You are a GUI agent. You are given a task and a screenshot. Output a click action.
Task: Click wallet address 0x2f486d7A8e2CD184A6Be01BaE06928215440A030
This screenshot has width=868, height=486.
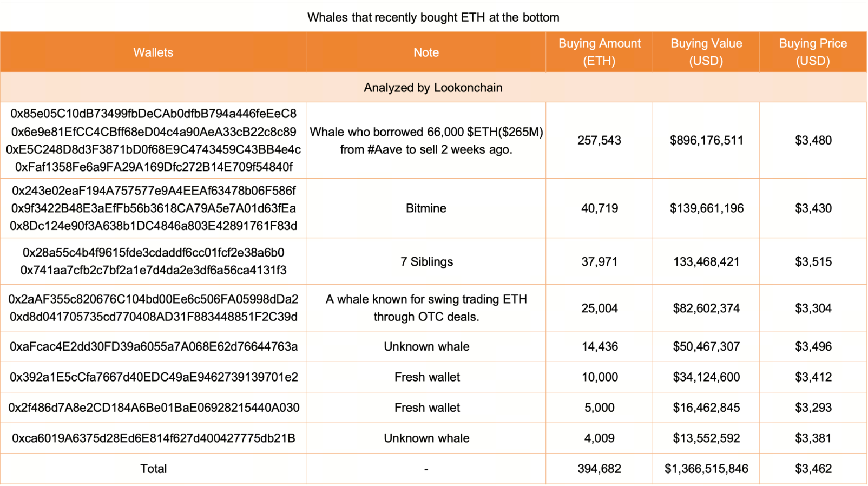(154, 408)
